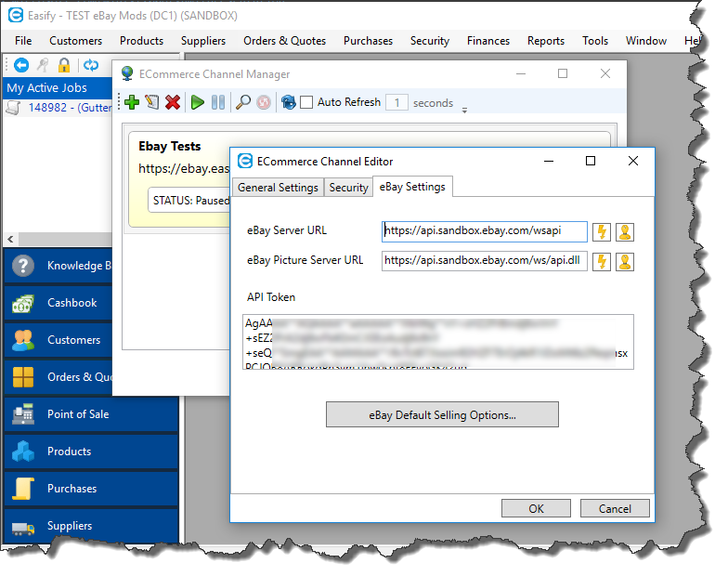728x576 pixels.
Task: Click the red X delete channel icon
Action: click(x=173, y=102)
